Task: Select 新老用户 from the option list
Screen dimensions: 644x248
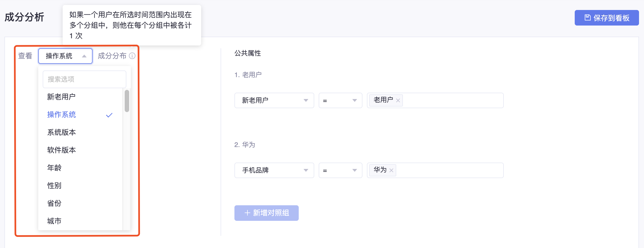Action: click(80, 97)
